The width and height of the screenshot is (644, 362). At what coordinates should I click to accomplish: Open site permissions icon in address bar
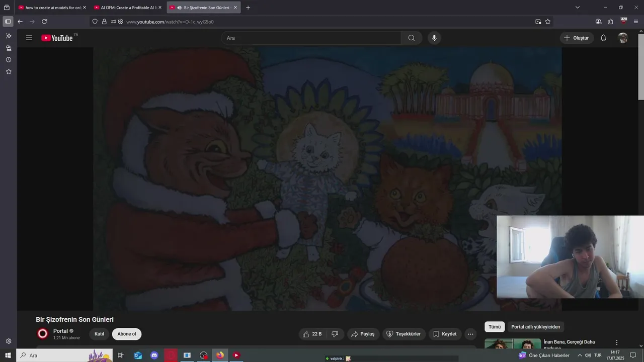pos(114,22)
